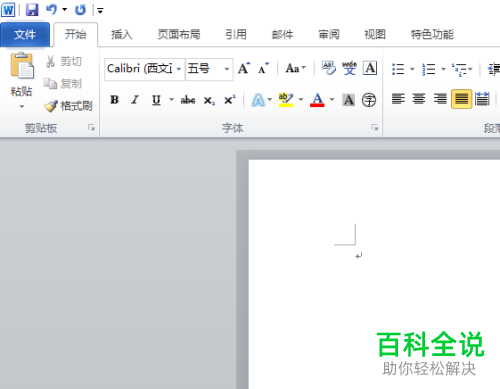Apply text effects glowing A
Screen dimensions: 500x389
tap(258, 100)
